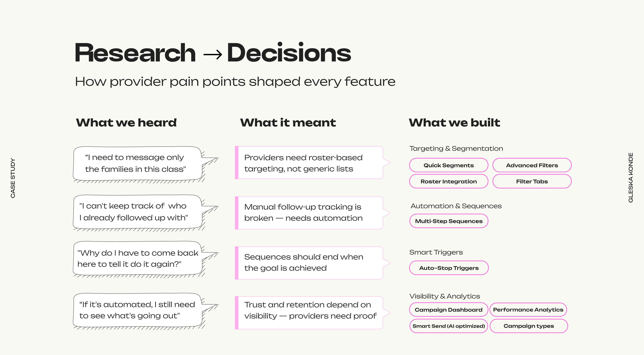Click the vertical CASE STUDY label
644x355 pixels.
coord(13,178)
